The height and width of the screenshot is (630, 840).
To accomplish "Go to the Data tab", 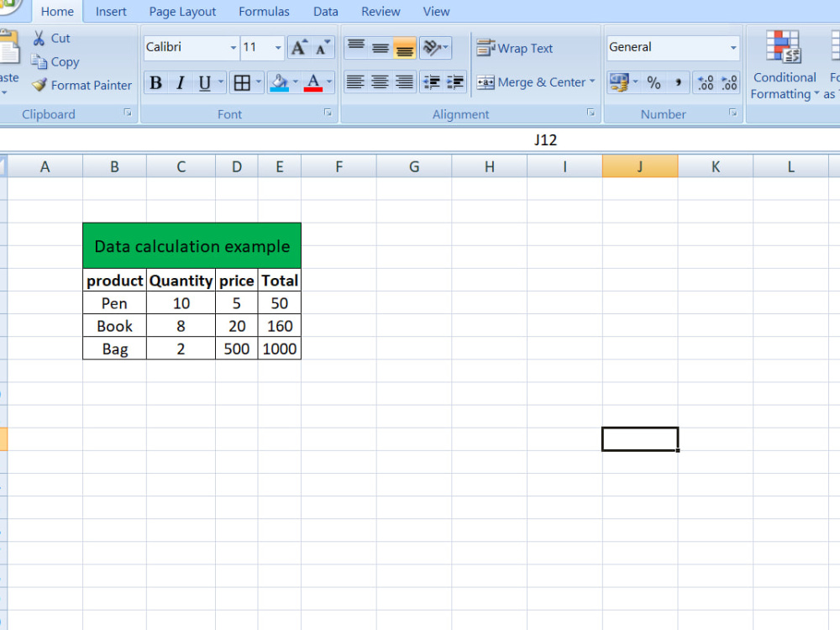I will click(x=326, y=11).
